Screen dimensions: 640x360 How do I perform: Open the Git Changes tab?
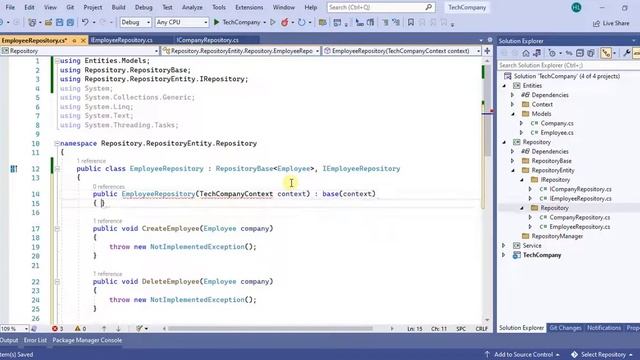point(565,328)
